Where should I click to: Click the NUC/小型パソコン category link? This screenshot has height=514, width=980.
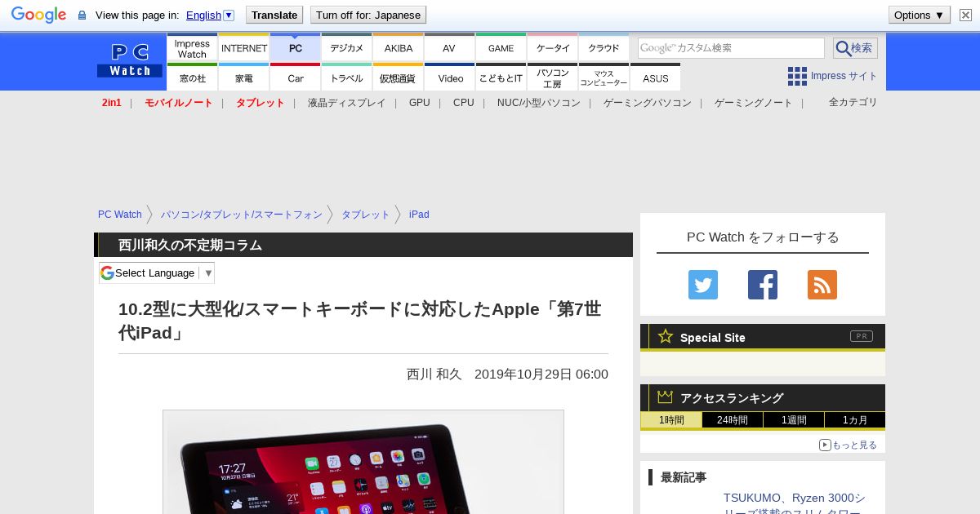[x=539, y=103]
